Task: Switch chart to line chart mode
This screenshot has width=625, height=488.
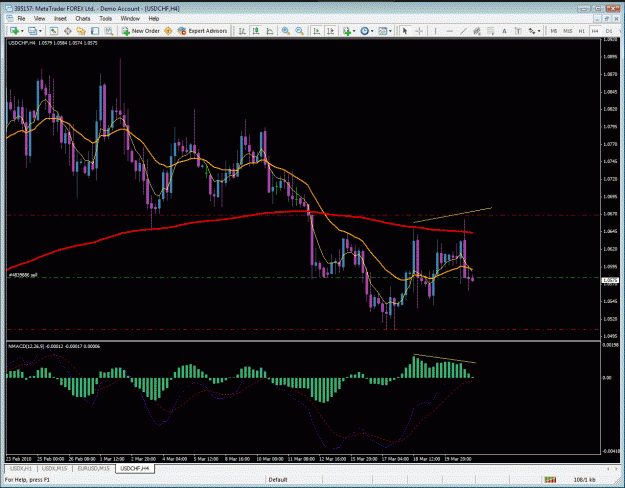Action: [270, 31]
